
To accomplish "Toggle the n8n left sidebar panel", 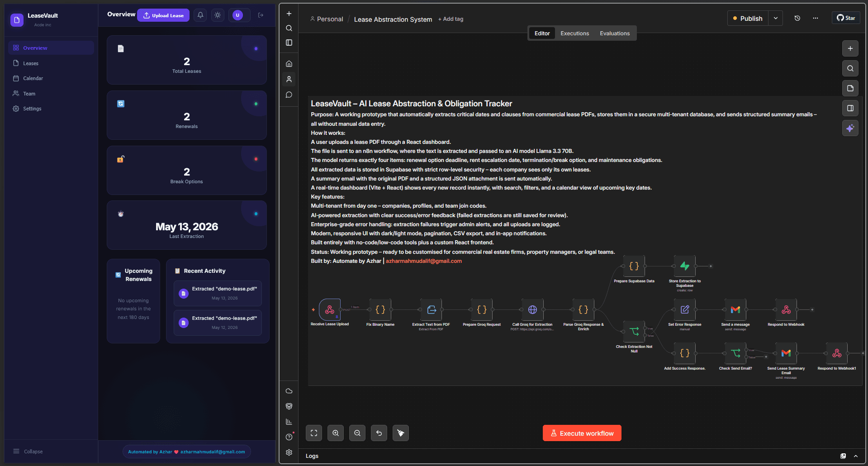I will pyautogui.click(x=289, y=43).
